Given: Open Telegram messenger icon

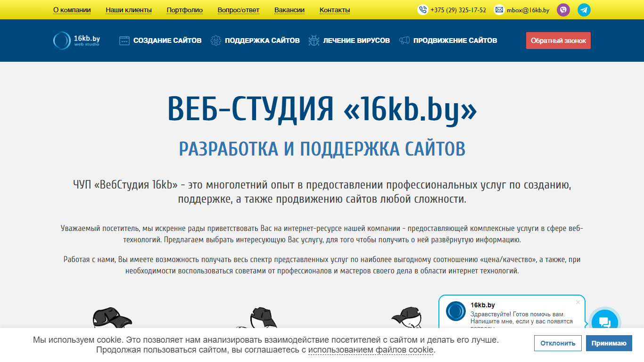Looking at the screenshot, I should coord(584,10).
